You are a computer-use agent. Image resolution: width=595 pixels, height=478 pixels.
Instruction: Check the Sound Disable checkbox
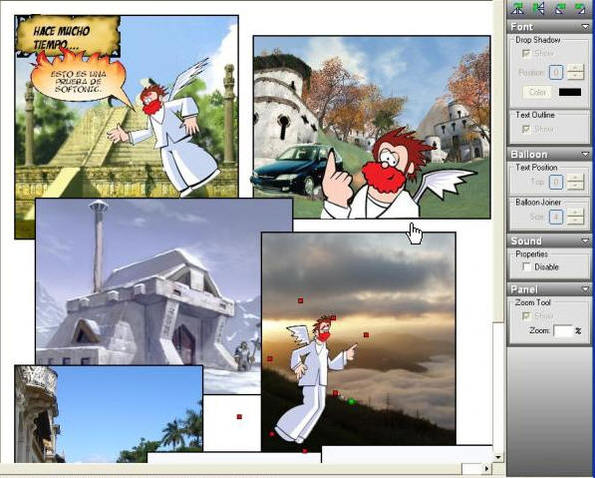click(526, 267)
